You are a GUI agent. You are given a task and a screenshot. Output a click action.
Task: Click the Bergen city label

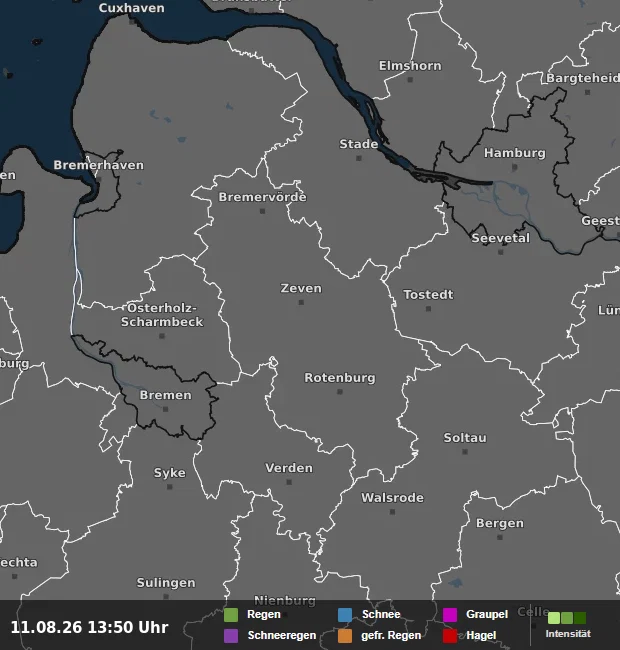[x=500, y=523]
